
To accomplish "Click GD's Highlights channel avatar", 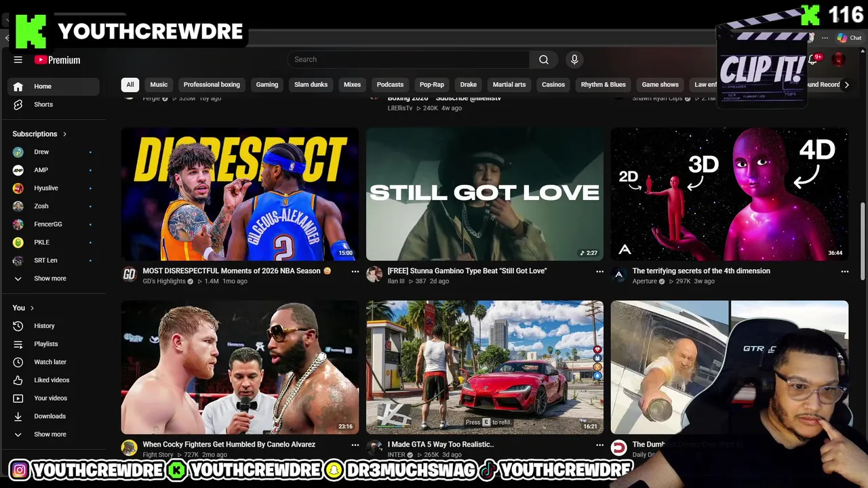I will [x=129, y=274].
